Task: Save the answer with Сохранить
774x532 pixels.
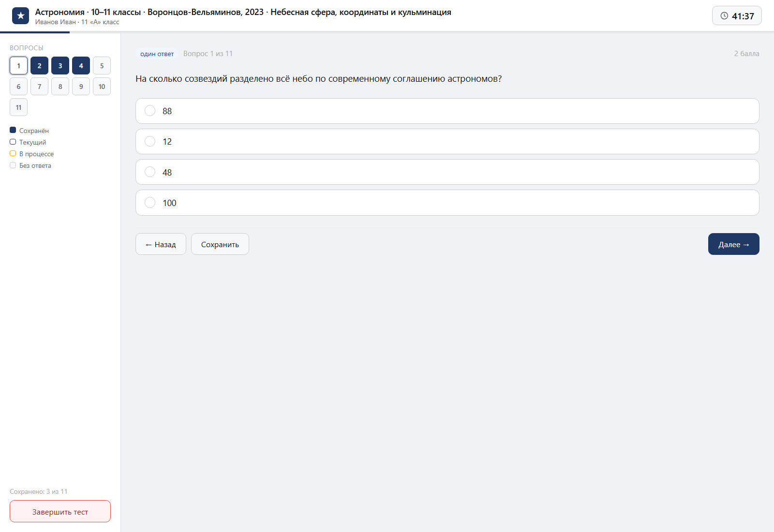Action: point(220,244)
